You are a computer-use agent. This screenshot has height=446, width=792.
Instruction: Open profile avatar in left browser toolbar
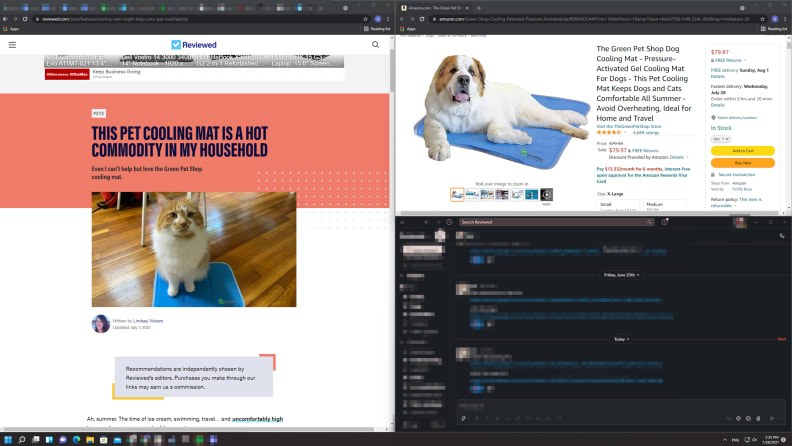(378, 19)
